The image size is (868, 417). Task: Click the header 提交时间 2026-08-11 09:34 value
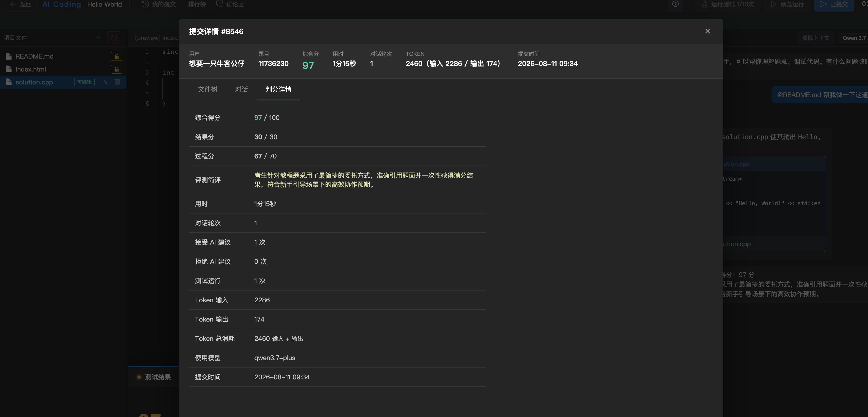(x=548, y=63)
